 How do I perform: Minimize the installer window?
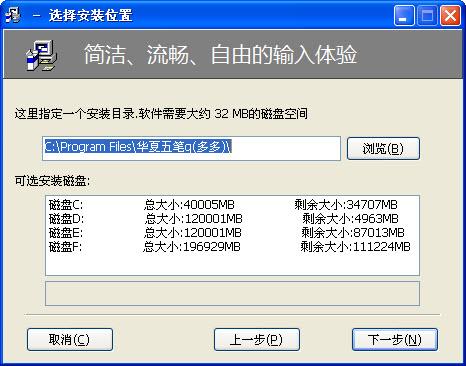click(x=404, y=16)
